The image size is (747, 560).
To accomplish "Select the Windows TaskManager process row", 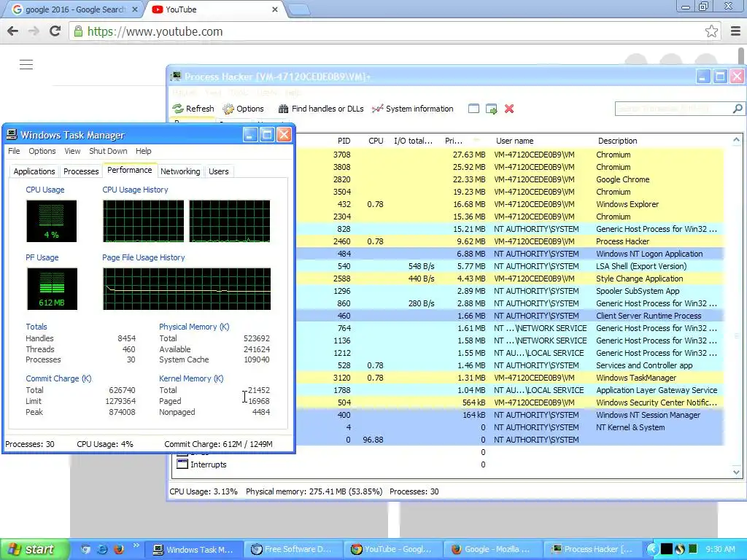I will point(508,378).
